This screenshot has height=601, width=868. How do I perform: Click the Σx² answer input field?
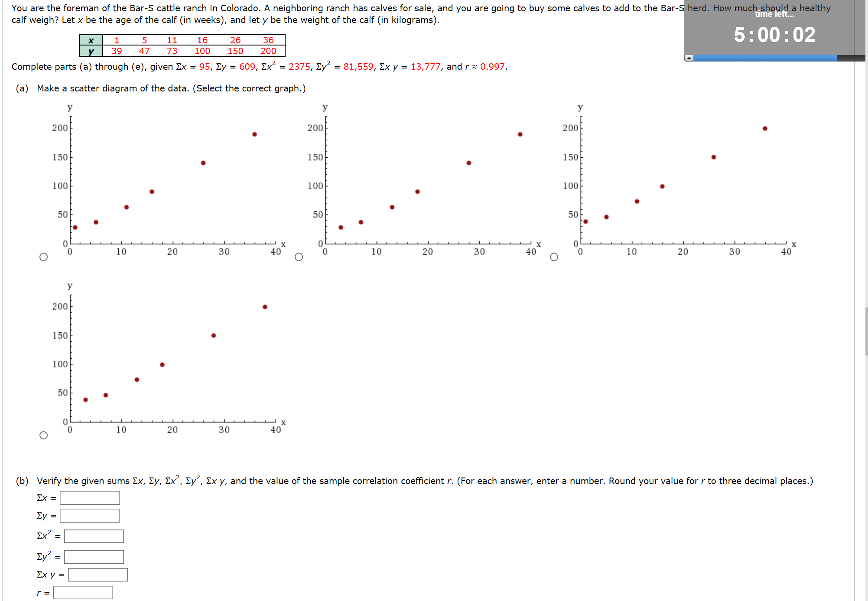coord(94,536)
